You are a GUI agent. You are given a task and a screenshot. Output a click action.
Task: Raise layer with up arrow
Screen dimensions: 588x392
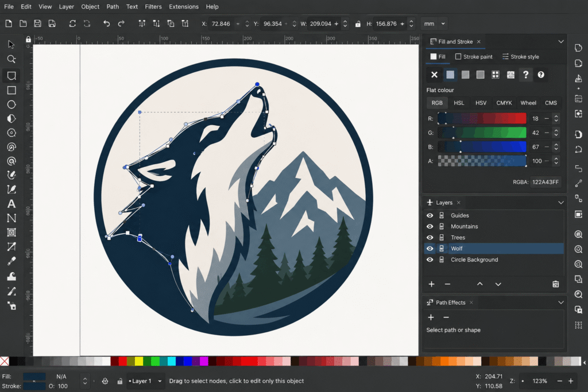(x=479, y=284)
